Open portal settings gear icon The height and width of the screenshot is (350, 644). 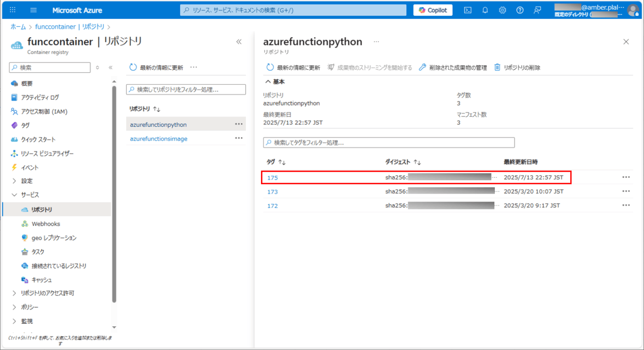(502, 10)
